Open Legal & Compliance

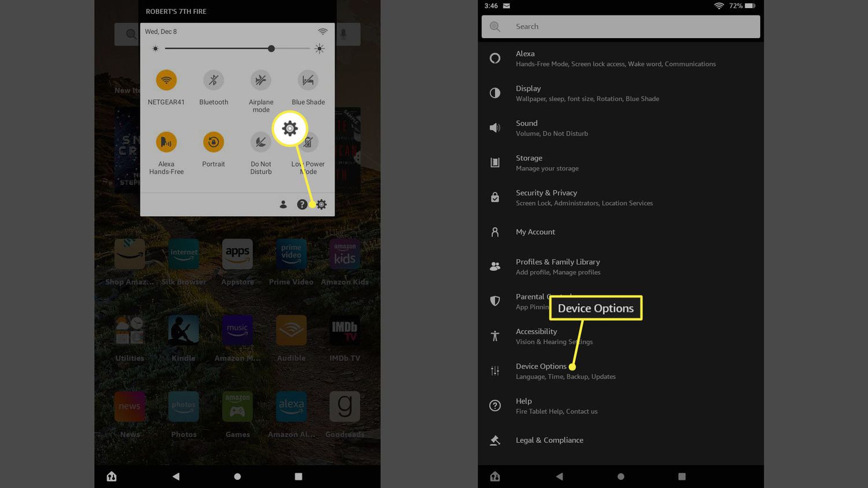click(x=621, y=440)
